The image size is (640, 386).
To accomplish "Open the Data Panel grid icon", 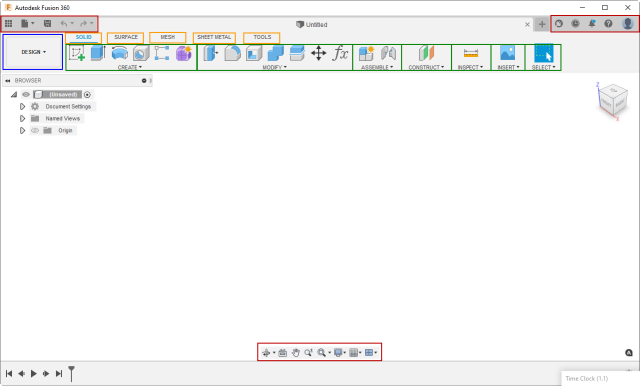I will pyautogui.click(x=9, y=24).
